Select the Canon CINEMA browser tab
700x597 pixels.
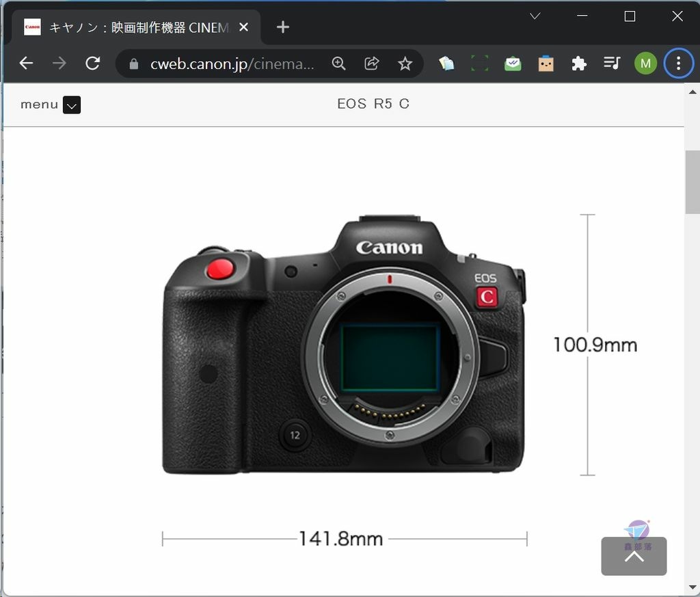[135, 27]
